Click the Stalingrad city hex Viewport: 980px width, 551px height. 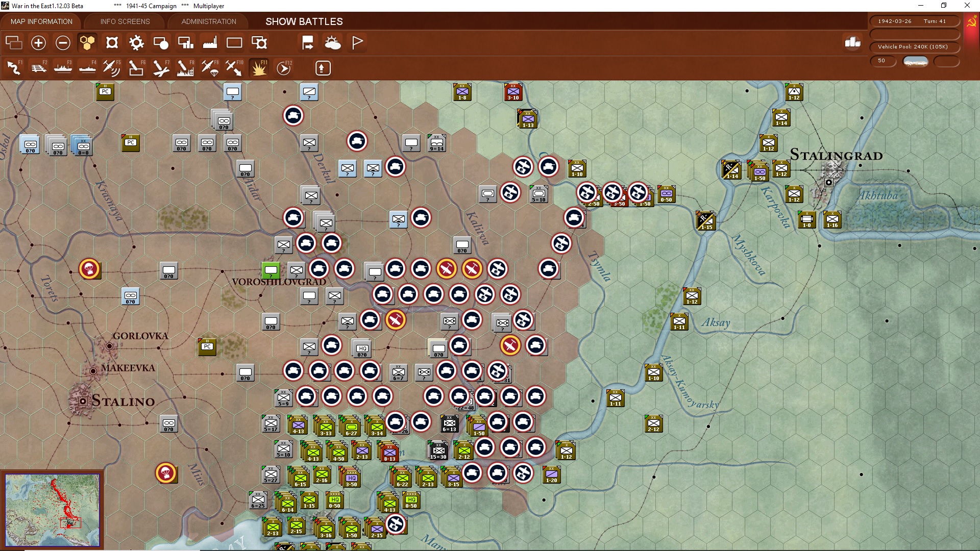[x=829, y=182]
